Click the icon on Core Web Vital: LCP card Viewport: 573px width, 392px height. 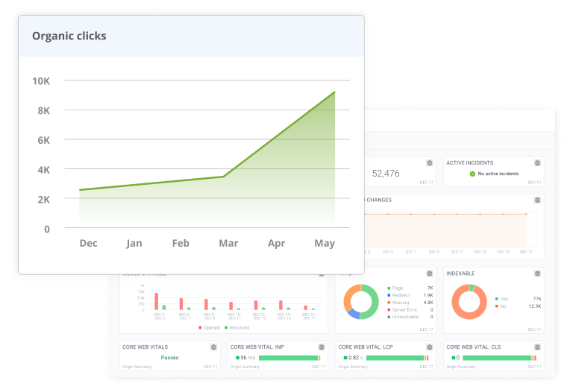(x=429, y=347)
